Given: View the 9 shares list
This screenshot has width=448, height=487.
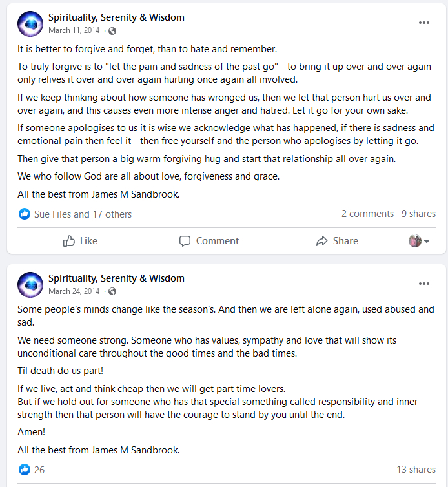Looking at the screenshot, I should [x=418, y=214].
